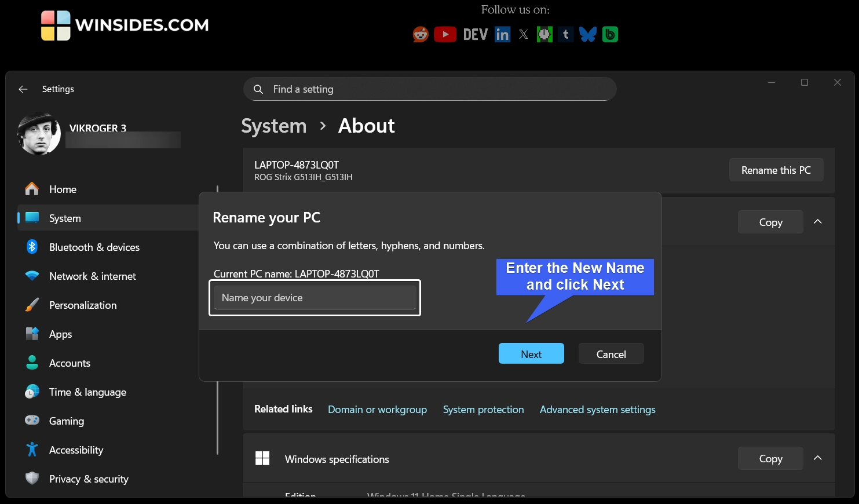Image resolution: width=859 pixels, height=504 pixels.
Task: Open the LinkedIn profile icon
Action: (x=502, y=34)
